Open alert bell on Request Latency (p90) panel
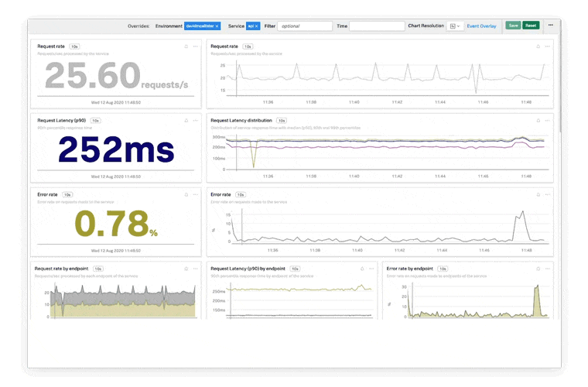This screenshot has height=387, width=588. [186, 121]
